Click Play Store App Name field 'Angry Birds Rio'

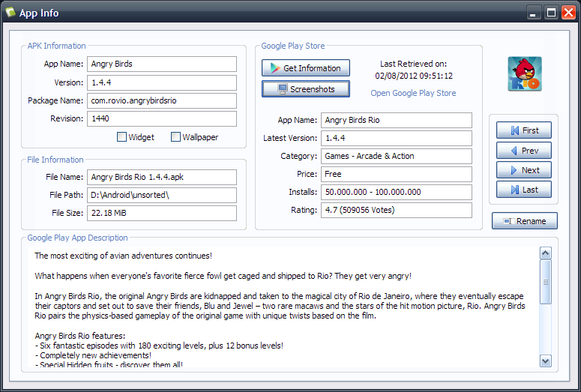[x=397, y=121]
